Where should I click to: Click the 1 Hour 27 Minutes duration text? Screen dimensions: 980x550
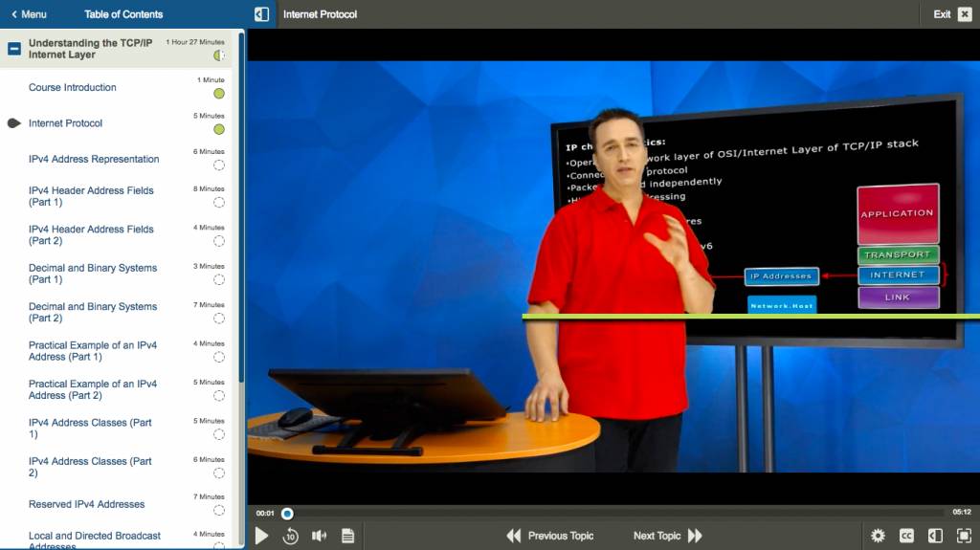pos(195,42)
